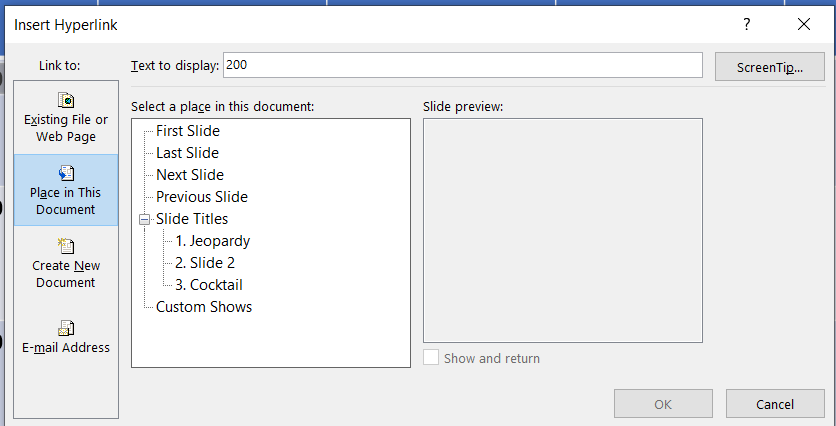Pick Previous Slide from the list

[x=202, y=197]
